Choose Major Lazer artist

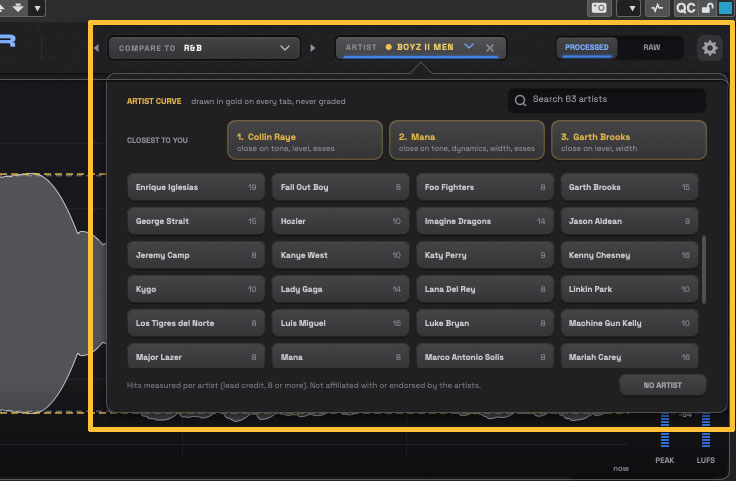pyautogui.click(x=196, y=356)
